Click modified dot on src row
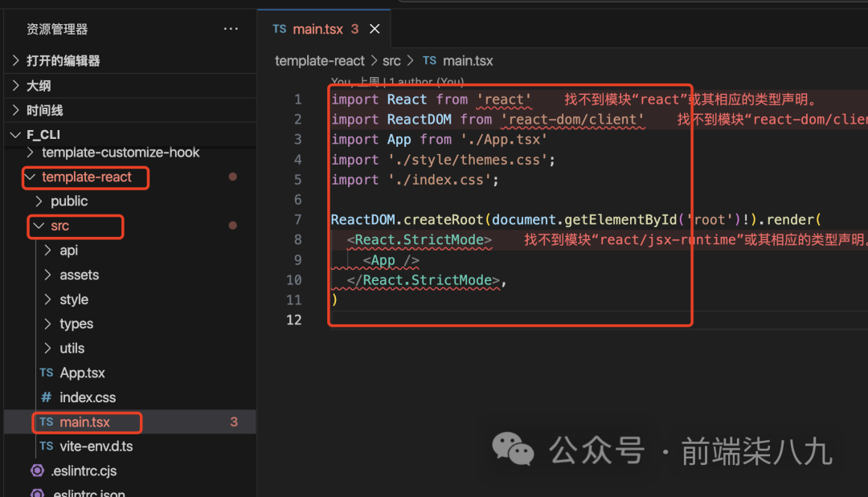The image size is (868, 497). click(233, 226)
